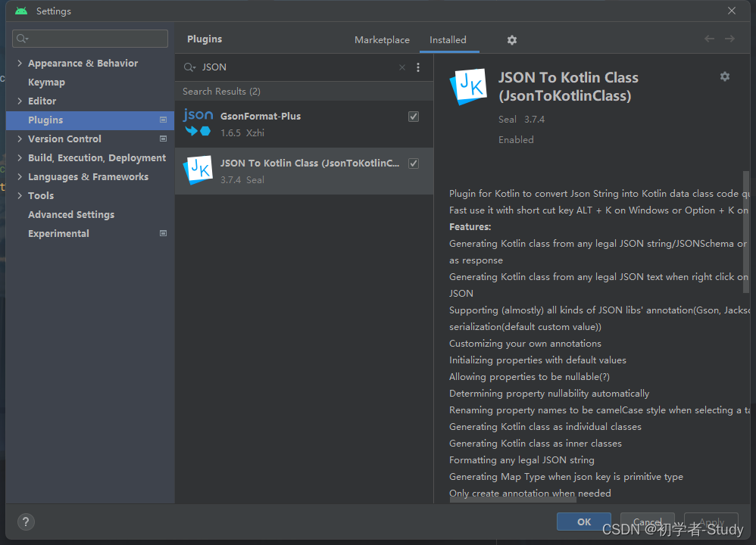
Task: Click the project-level marker beside Version Control
Action: tap(164, 139)
